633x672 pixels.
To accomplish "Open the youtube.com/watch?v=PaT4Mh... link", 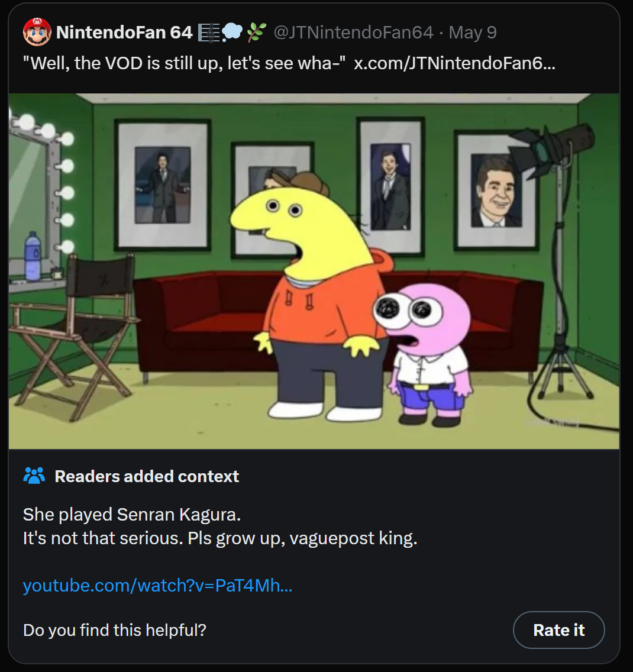I will click(157, 586).
